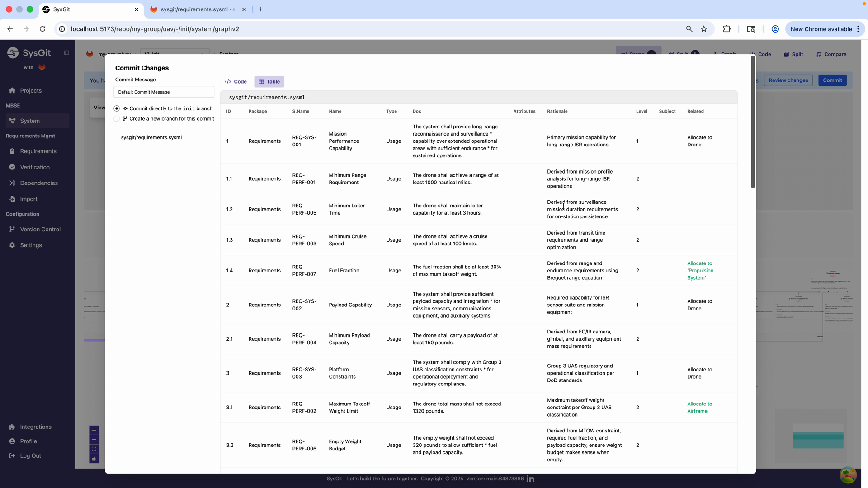Click the Default Commit Message input field
Screen dimensions: 868x488
click(x=163, y=92)
